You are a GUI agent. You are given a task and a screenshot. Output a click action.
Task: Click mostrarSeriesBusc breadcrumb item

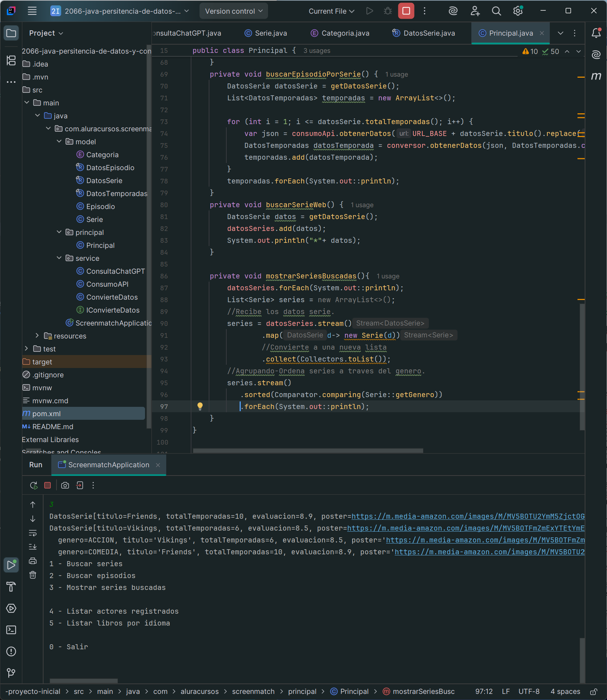click(419, 691)
